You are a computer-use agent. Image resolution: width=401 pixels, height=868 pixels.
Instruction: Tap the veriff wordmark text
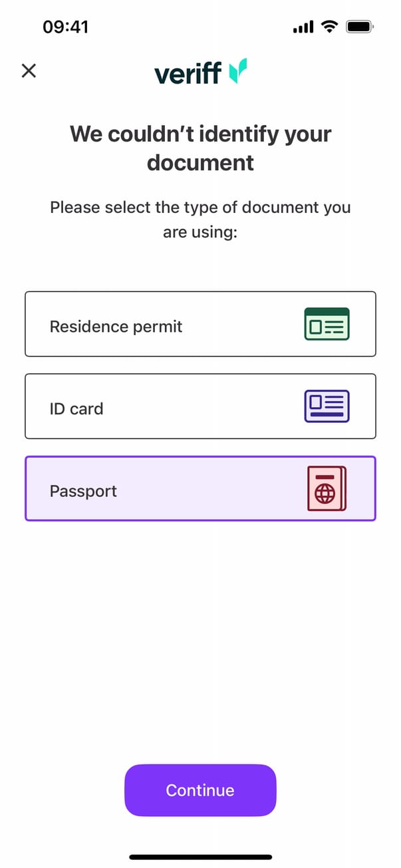pyautogui.click(x=188, y=72)
